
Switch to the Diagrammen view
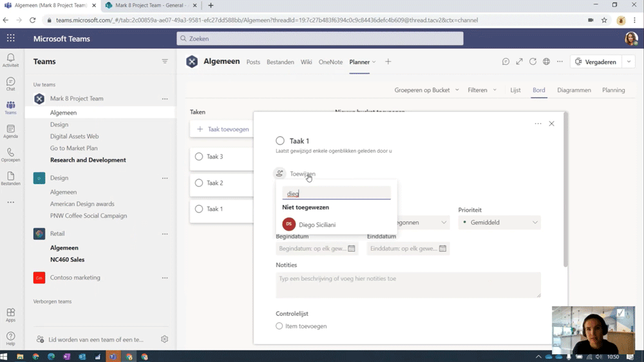click(574, 90)
